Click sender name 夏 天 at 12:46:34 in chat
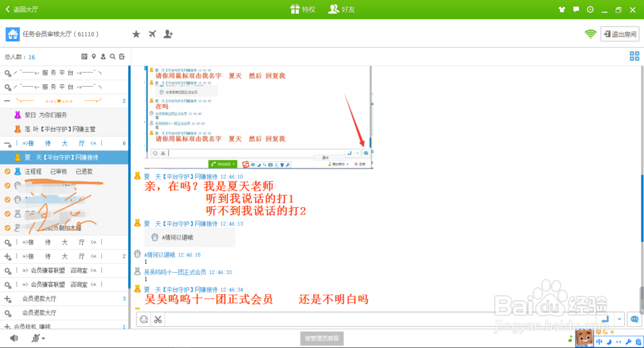The image size is (644, 348). tap(180, 289)
